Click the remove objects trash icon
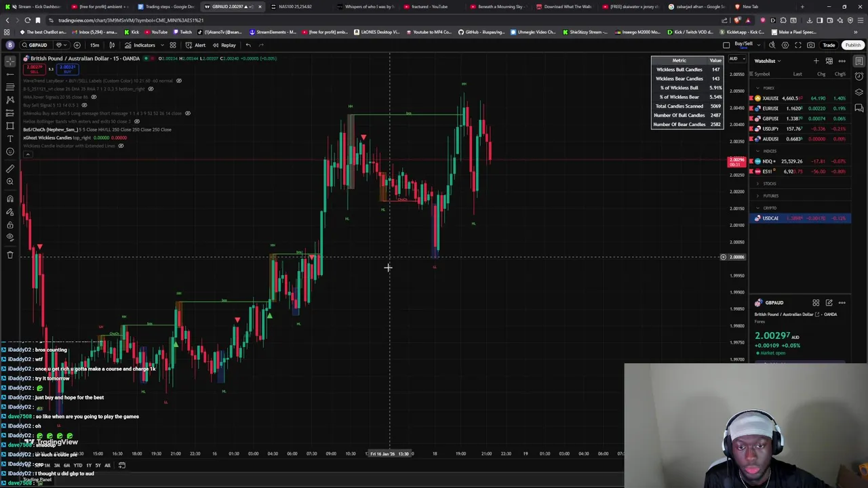The image size is (868, 488). (10, 255)
